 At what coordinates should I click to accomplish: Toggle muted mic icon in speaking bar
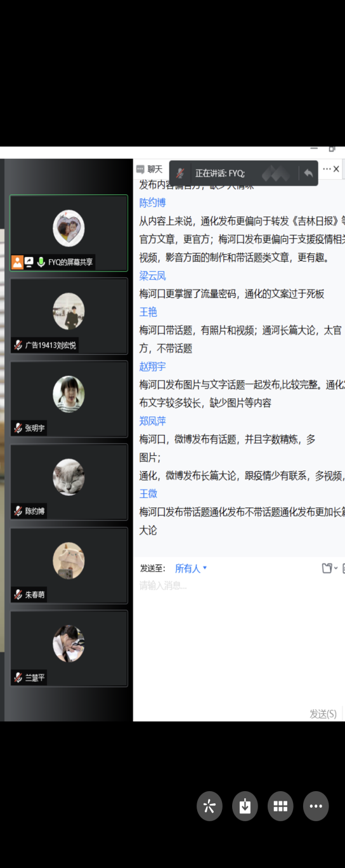(181, 173)
